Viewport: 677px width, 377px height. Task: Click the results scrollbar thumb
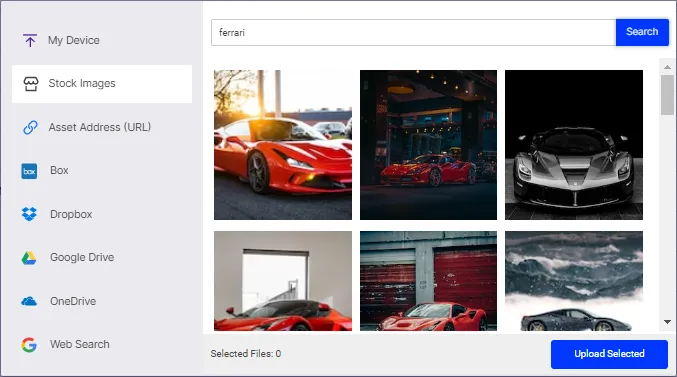coord(667,95)
